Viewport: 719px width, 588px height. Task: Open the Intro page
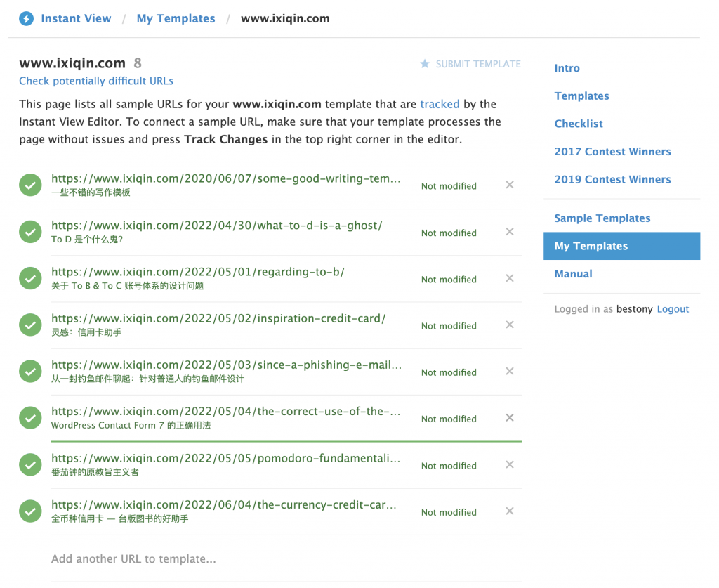pos(567,68)
